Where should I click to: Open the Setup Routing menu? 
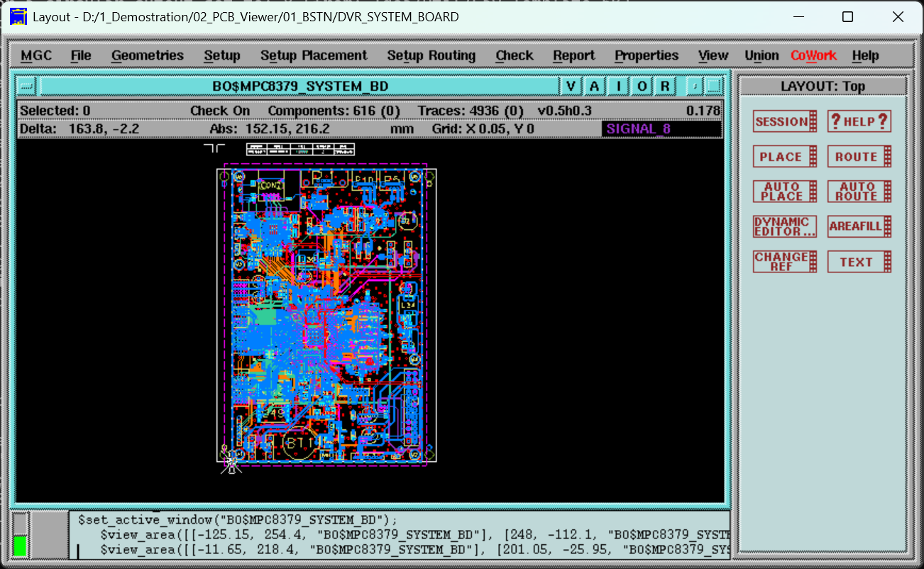click(431, 55)
